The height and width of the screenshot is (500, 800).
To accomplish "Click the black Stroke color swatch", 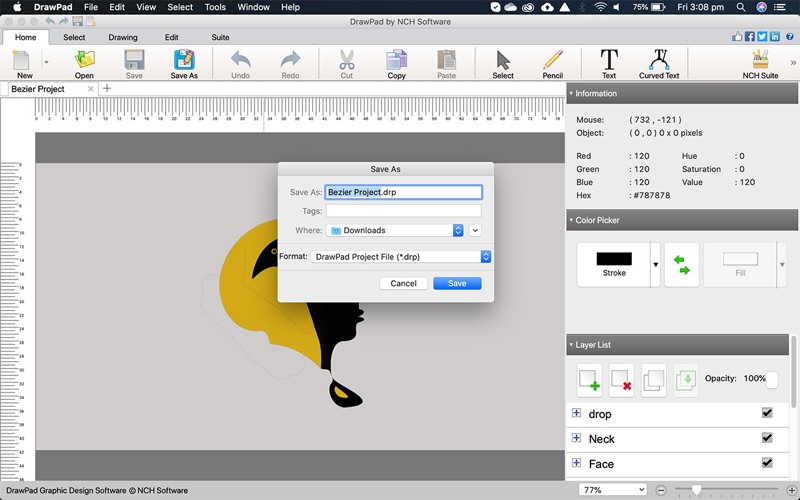I will [613, 262].
